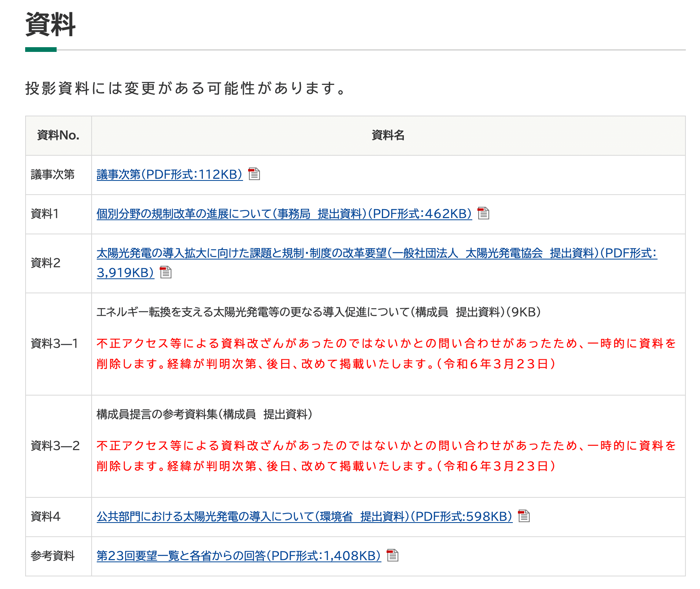Click the 資料名 column header
Viewport: 700px width, 589px height.
click(x=388, y=135)
